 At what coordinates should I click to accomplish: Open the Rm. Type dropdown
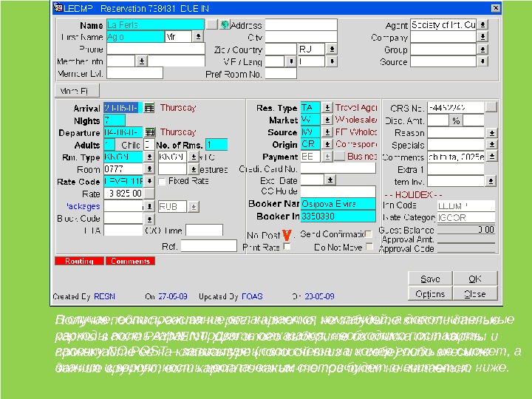tap(149, 157)
